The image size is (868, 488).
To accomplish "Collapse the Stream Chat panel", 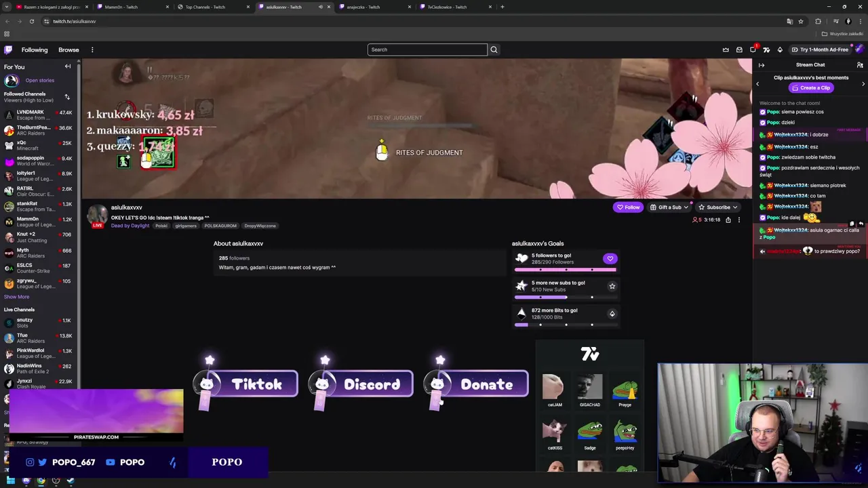I will (x=762, y=65).
